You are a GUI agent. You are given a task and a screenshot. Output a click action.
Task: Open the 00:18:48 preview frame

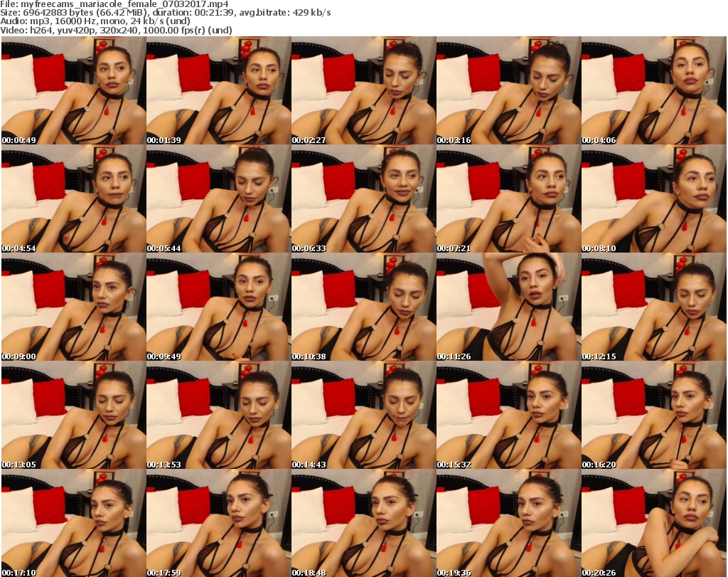pos(363,523)
